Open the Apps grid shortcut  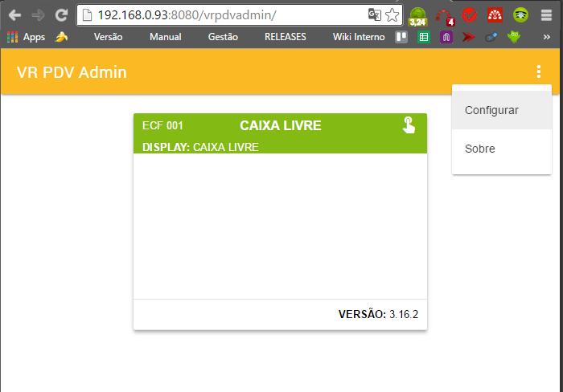coord(26,37)
